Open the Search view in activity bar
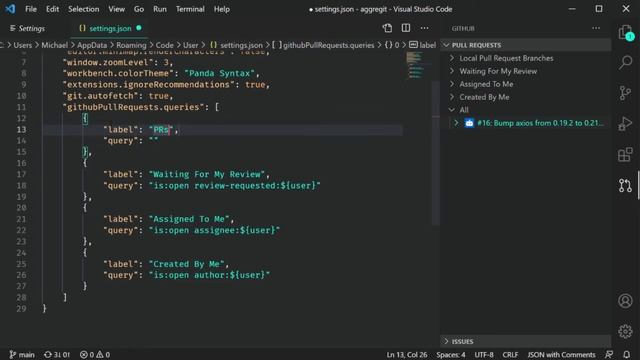 click(x=625, y=62)
